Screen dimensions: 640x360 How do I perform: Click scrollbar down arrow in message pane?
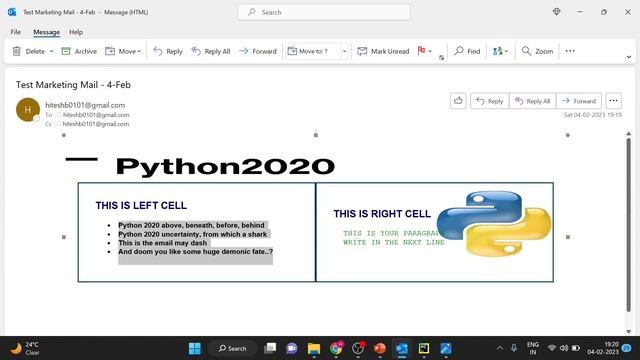click(629, 331)
